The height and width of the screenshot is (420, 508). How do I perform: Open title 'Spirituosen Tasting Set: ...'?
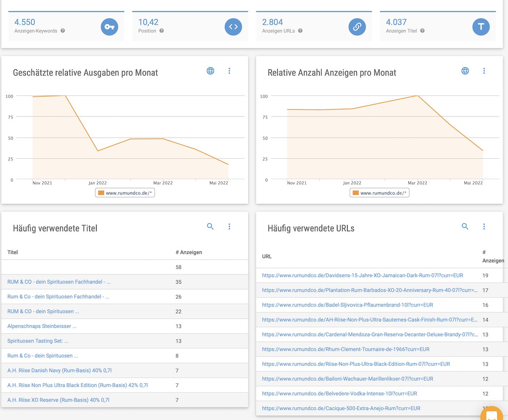38,341
